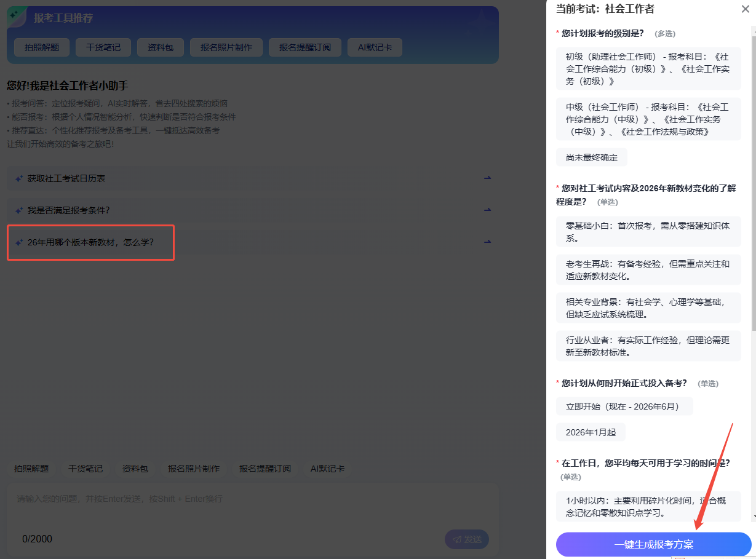Open 报名提醒订阅 in top tool banner

pyautogui.click(x=304, y=47)
